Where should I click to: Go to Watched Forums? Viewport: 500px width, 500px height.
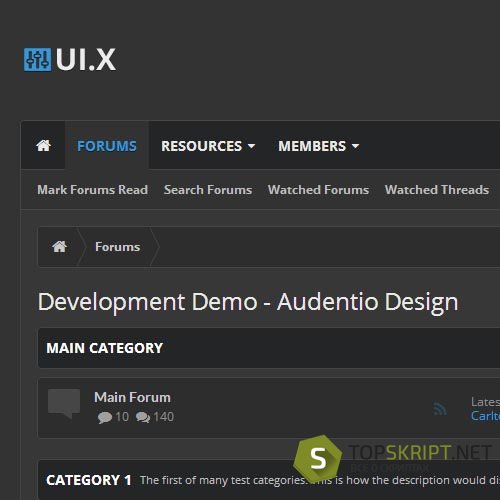[318, 190]
